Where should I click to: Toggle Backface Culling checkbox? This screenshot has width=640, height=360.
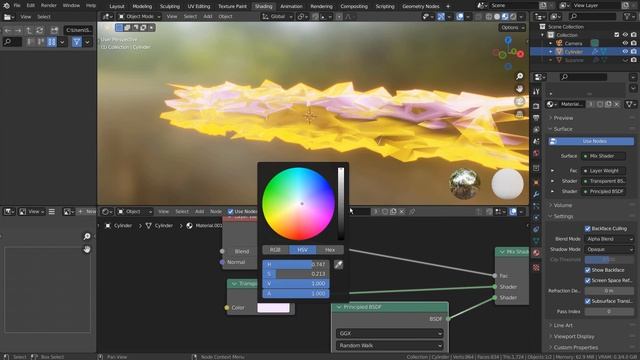click(x=587, y=229)
